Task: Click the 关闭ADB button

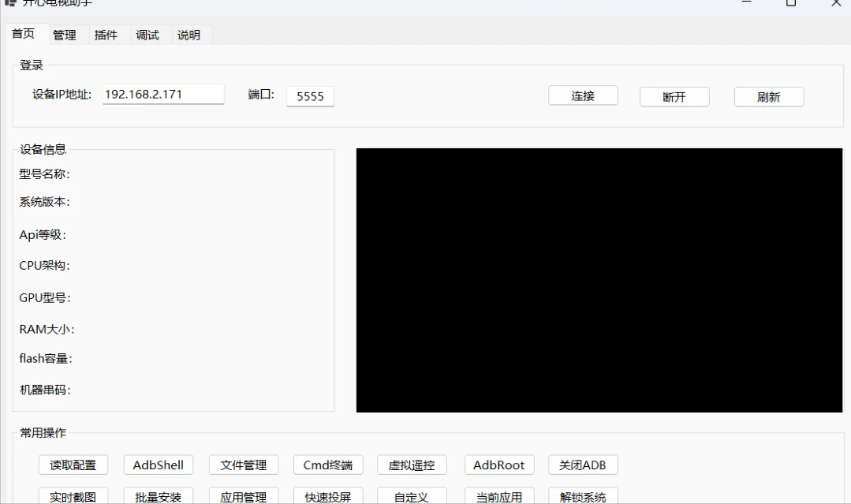Action: point(583,465)
